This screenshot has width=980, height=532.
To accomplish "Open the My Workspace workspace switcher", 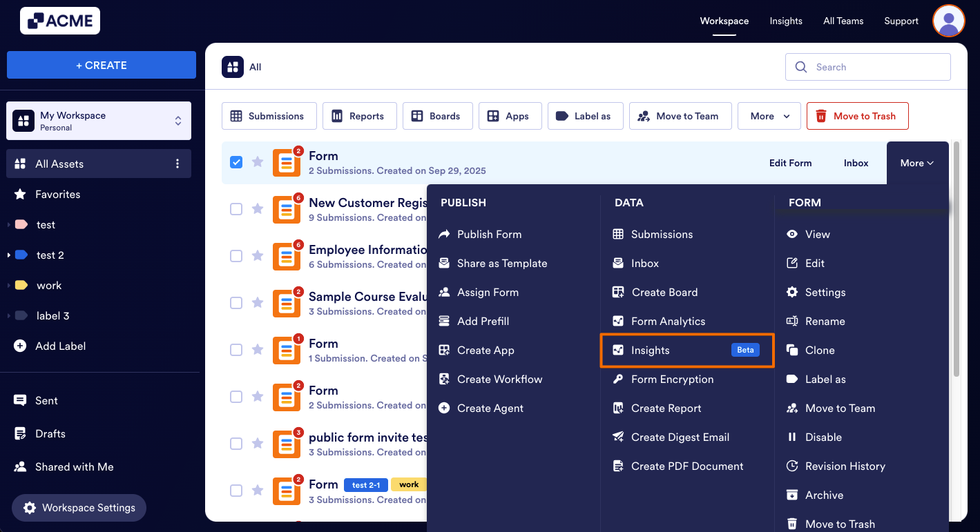I will click(98, 120).
